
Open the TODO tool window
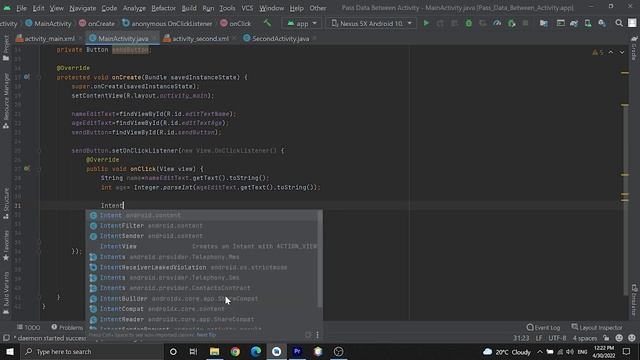[x=29, y=327]
